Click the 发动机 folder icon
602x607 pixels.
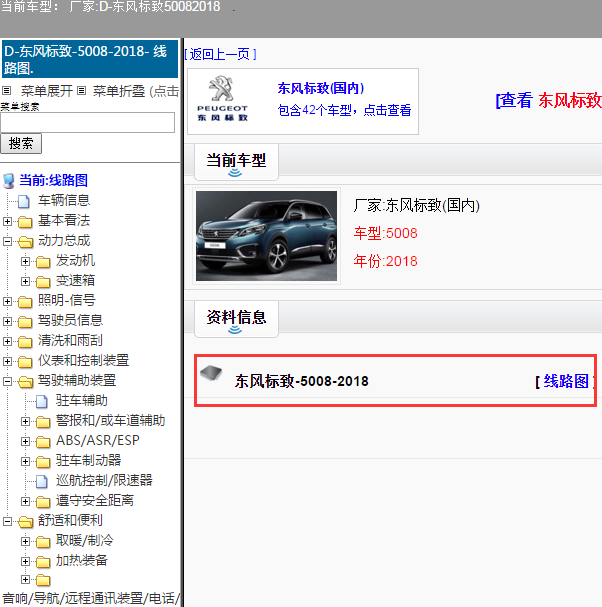[43, 262]
